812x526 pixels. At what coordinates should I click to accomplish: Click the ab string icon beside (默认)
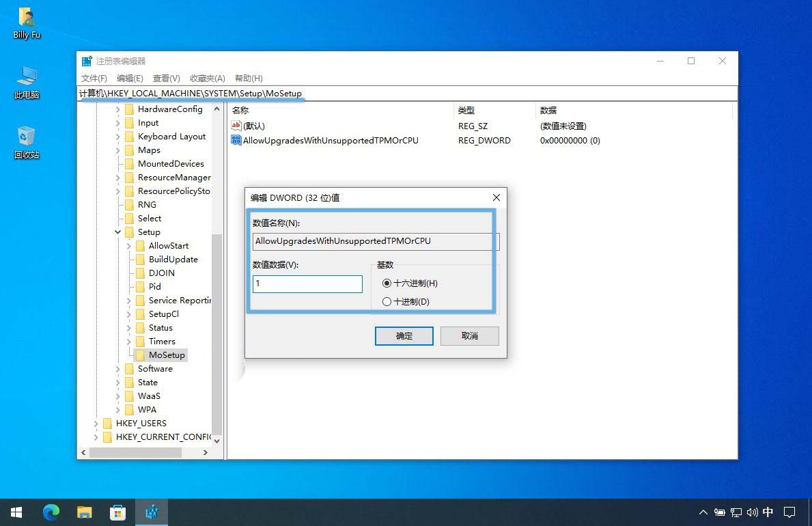click(x=235, y=126)
